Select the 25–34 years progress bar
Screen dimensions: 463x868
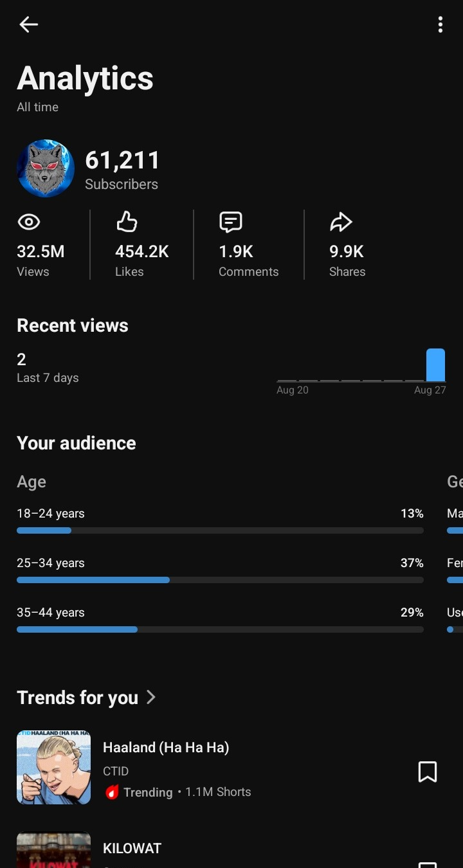[x=220, y=580]
